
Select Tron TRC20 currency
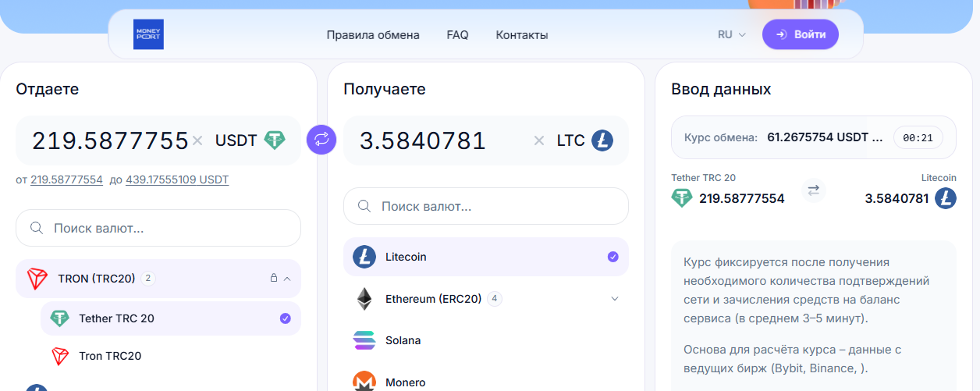(171, 356)
